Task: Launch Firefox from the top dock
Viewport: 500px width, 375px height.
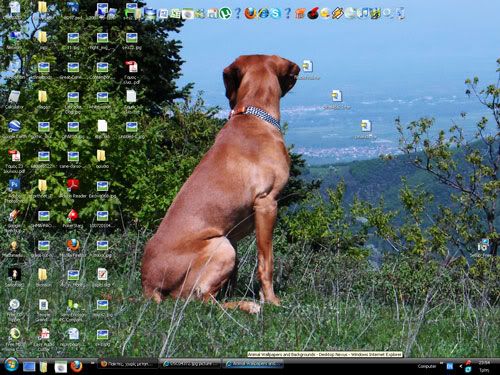Action: (x=250, y=13)
